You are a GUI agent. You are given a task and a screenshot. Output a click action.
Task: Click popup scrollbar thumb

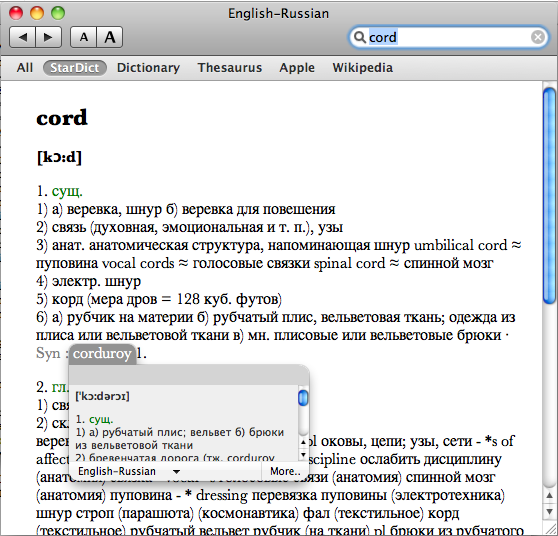pos(303,398)
